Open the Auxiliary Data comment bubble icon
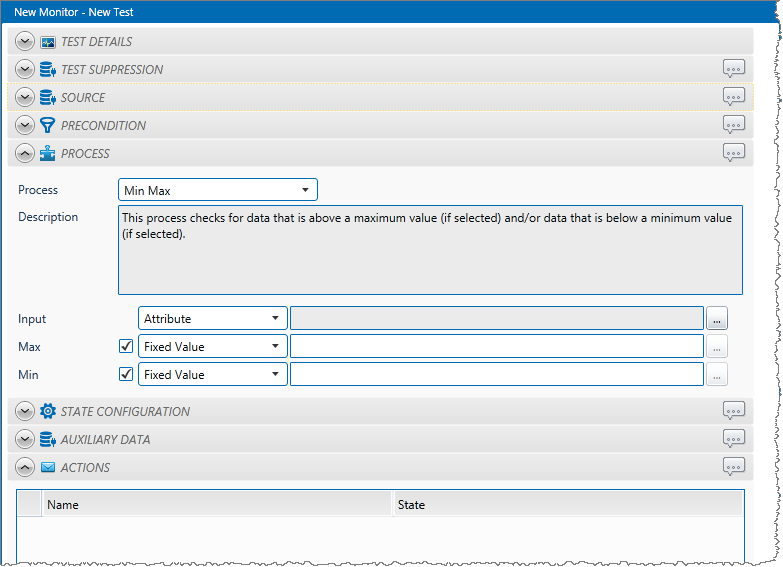The height and width of the screenshot is (567, 783). click(734, 439)
